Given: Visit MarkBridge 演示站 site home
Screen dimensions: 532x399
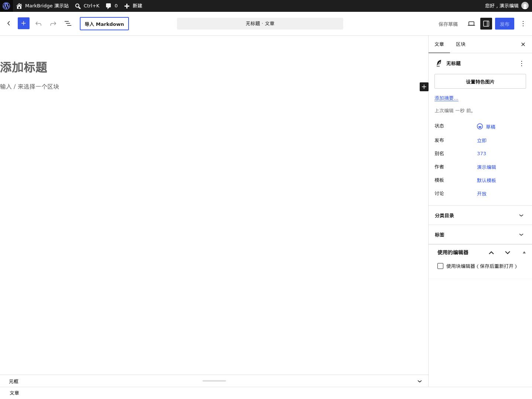Looking at the screenshot, I should (x=42, y=6).
